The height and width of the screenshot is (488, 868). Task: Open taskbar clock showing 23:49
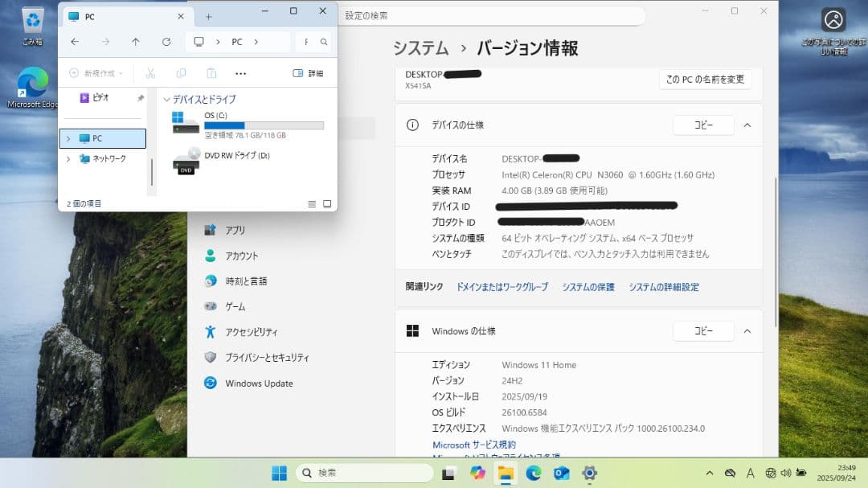click(x=837, y=473)
